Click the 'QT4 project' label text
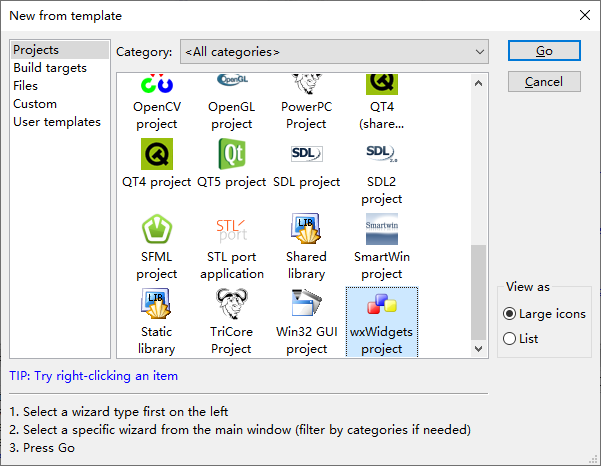 pyautogui.click(x=156, y=182)
